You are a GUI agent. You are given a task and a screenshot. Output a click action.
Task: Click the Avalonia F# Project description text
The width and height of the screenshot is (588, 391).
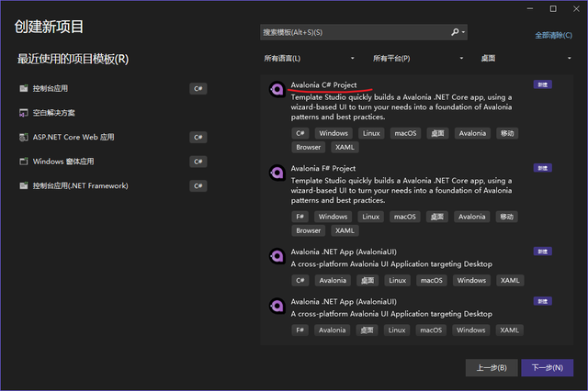(x=401, y=191)
